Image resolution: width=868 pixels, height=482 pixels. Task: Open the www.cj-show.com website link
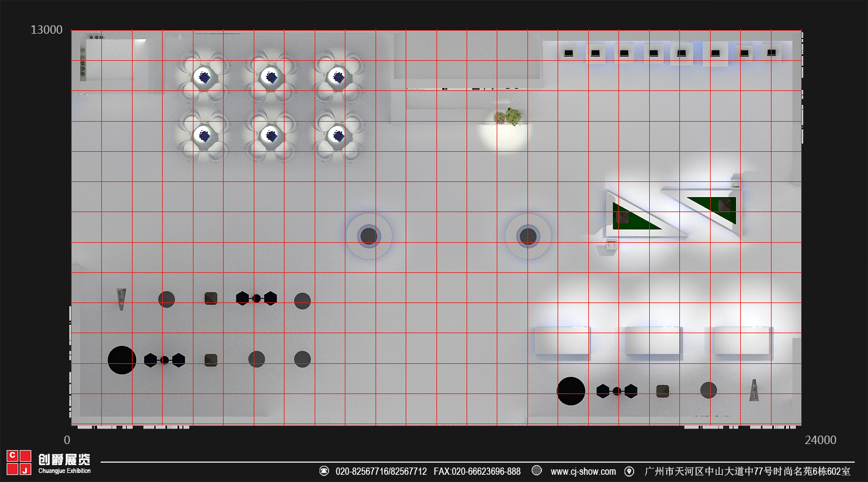[583, 471]
